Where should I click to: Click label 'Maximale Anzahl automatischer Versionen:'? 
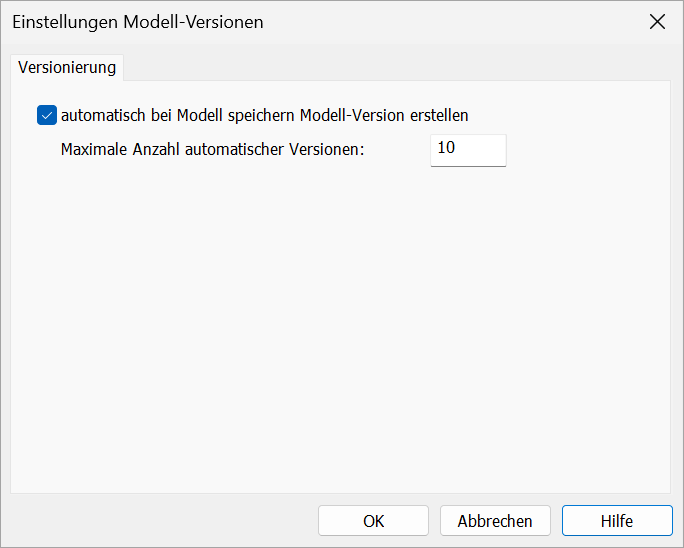coord(212,149)
